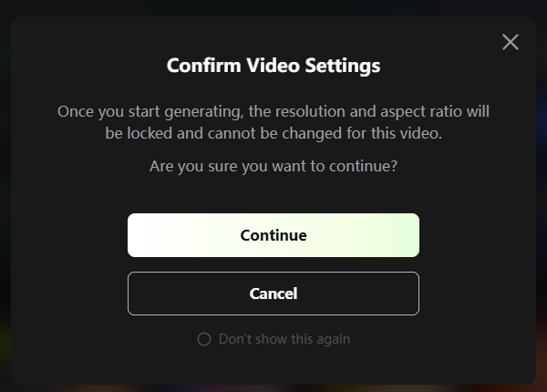Toggle the don't-show-again radio circle
The image size is (547, 392).
click(204, 339)
